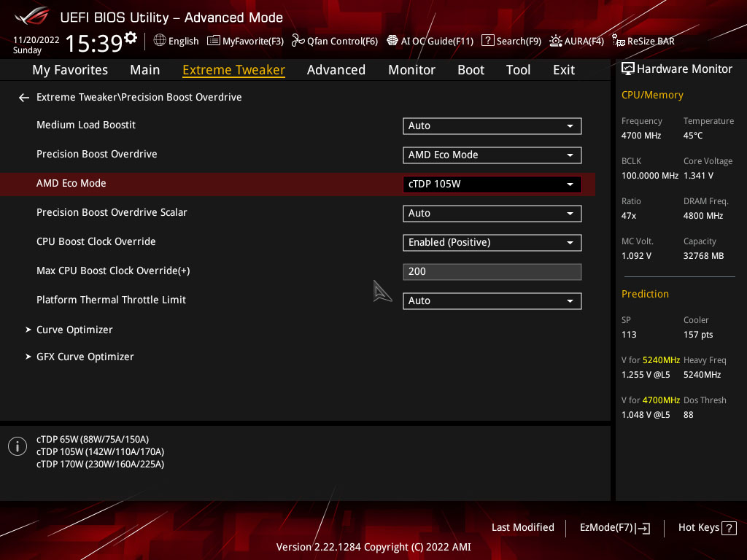Image resolution: width=747 pixels, height=560 pixels.
Task: Click the English language globe icon
Action: pyautogui.click(x=160, y=41)
